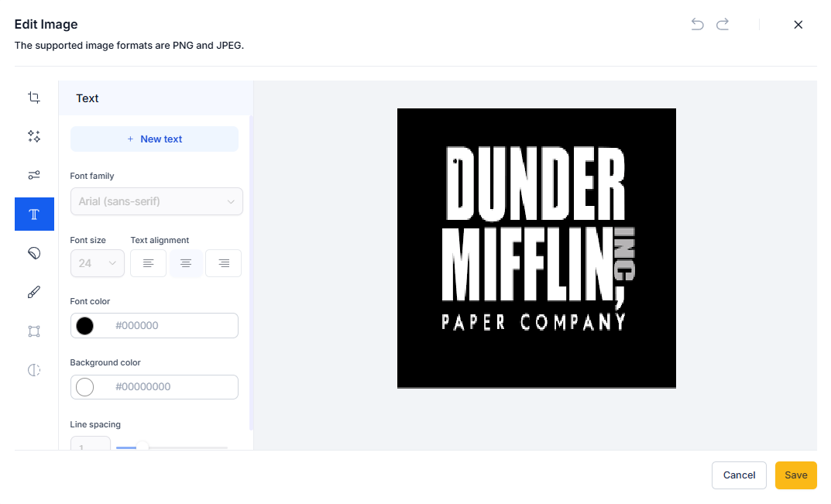Click the Dunder Mifflin logo image
Viewport: 831px width, 504px height.
click(537, 248)
